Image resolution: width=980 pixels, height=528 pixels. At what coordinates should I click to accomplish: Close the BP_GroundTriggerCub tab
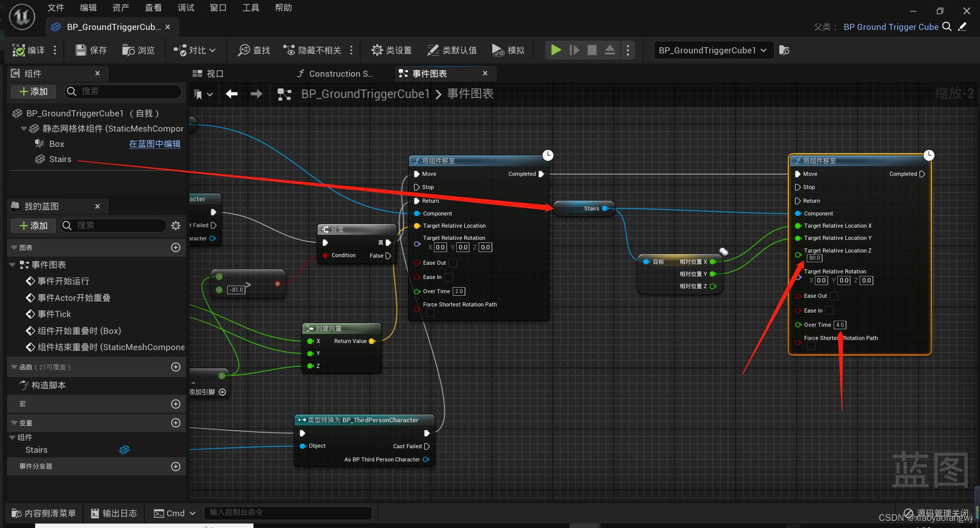pyautogui.click(x=168, y=27)
